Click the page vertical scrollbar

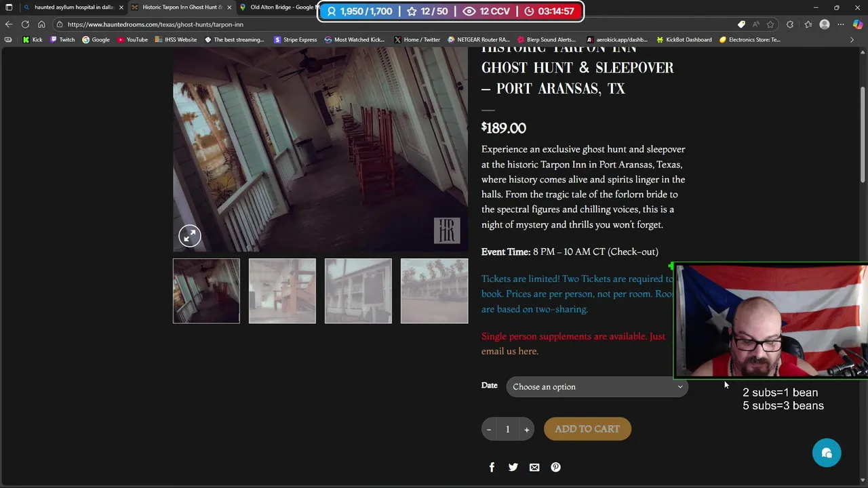click(x=863, y=136)
